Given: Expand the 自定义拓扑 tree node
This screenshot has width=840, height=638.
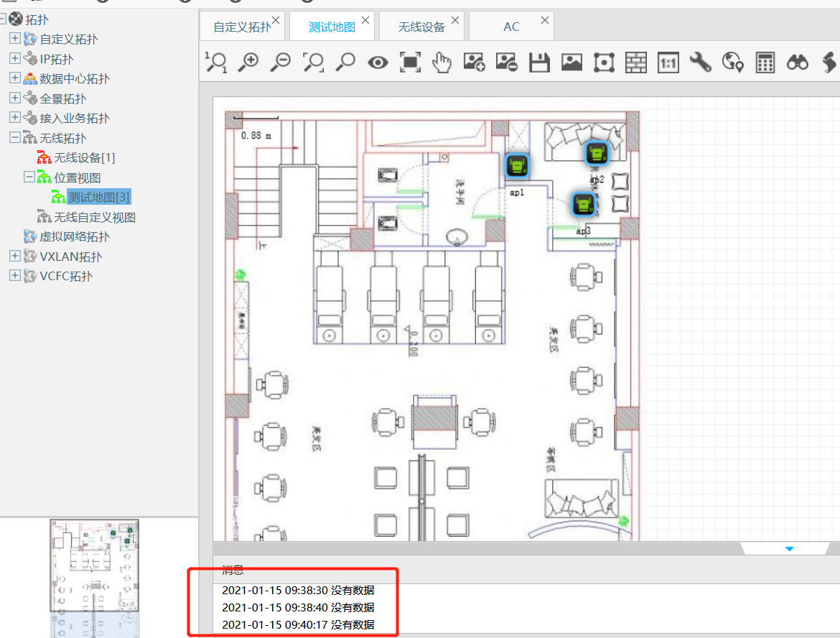Looking at the screenshot, I should [x=15, y=39].
